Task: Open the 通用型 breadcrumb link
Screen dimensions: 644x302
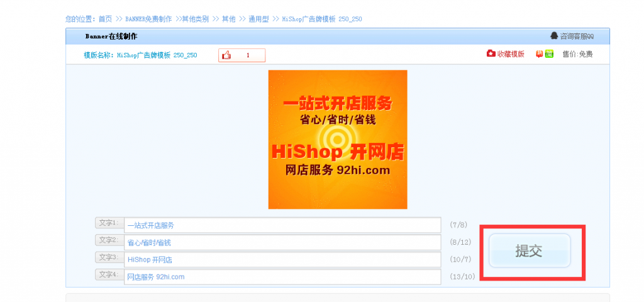Action: 258,19
